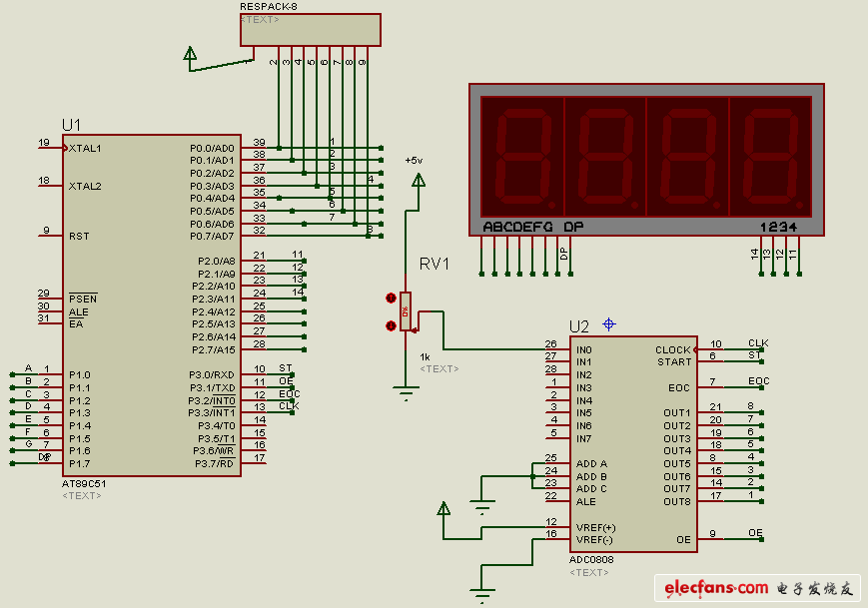The width and height of the screenshot is (868, 608).
Task: Click the +5v terminal label
Action: 415,161
